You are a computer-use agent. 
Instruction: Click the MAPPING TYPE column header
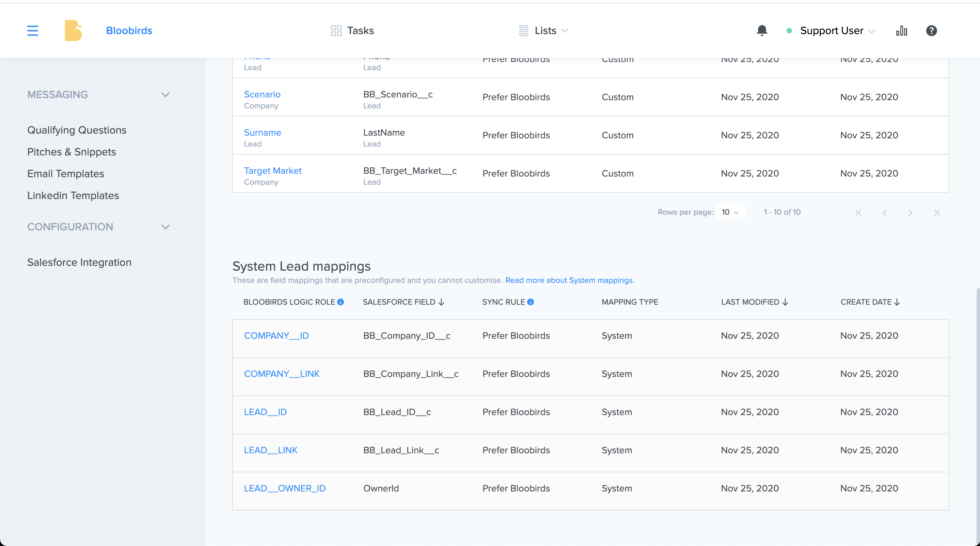(x=630, y=302)
